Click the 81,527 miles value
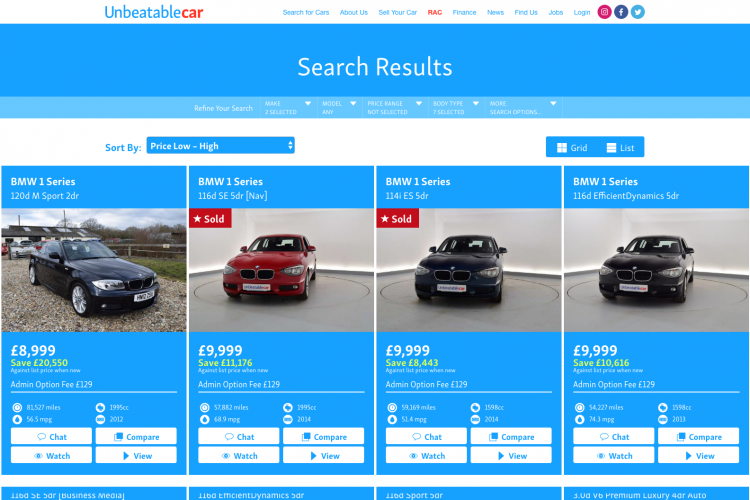Screen dimensions: 750x500 43,408
